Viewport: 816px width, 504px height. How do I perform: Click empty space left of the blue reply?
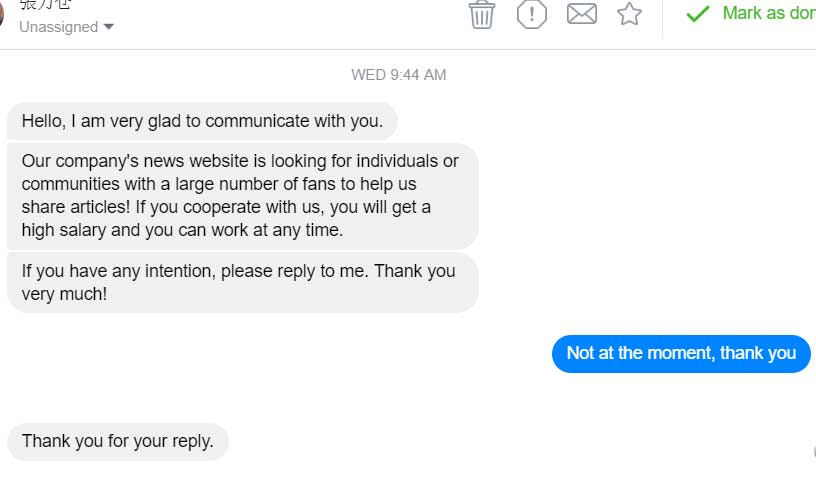(x=300, y=353)
